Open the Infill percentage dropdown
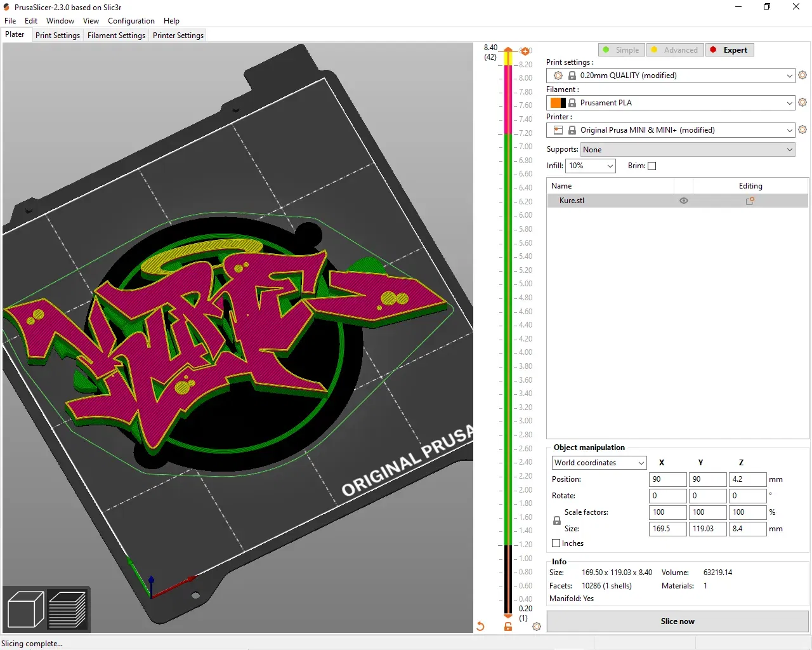Viewport: 812px width, 650px height. point(591,166)
